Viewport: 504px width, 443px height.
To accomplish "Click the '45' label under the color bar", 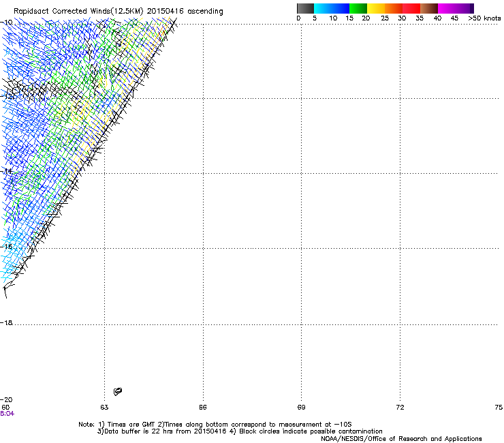I will [454, 18].
